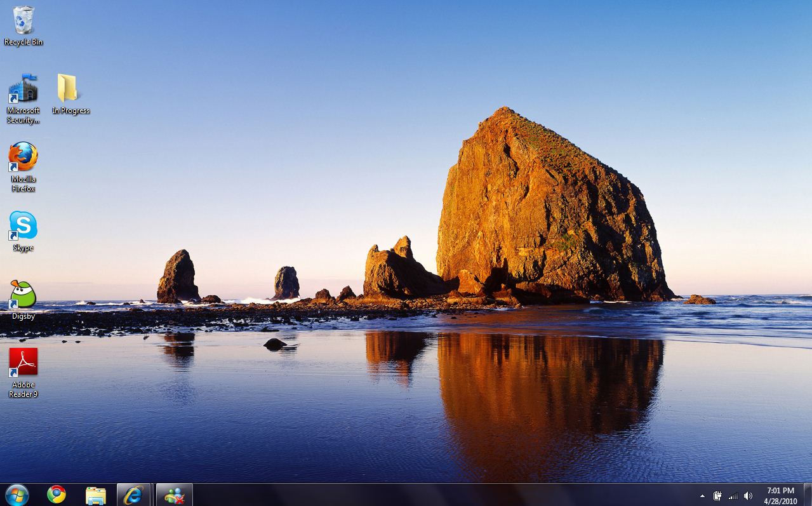Image resolution: width=812 pixels, height=506 pixels.
Task: Open the wireless network signal icon
Action: (x=733, y=496)
